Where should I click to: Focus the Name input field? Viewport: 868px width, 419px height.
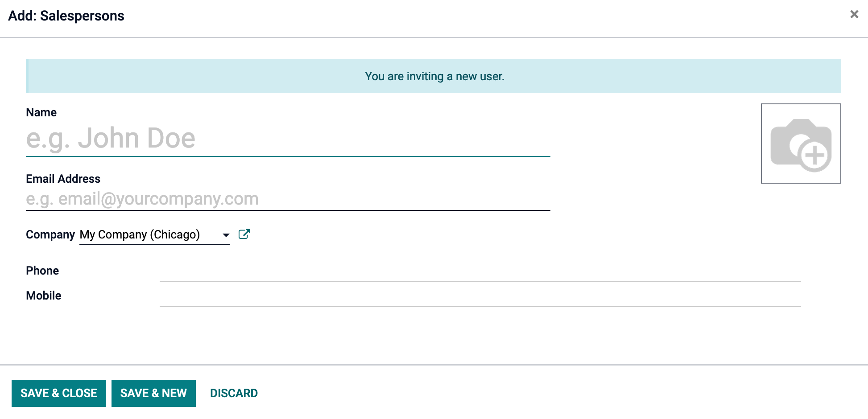tap(288, 138)
